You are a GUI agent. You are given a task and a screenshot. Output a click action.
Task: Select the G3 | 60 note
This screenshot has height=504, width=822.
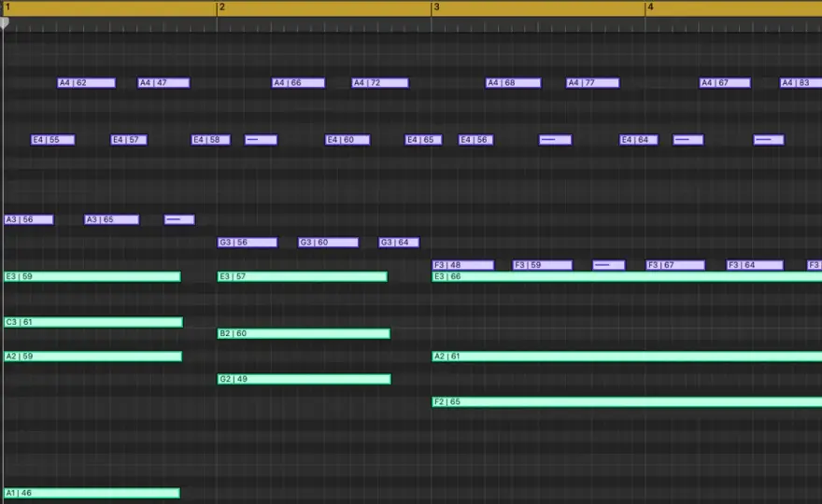[x=328, y=243]
